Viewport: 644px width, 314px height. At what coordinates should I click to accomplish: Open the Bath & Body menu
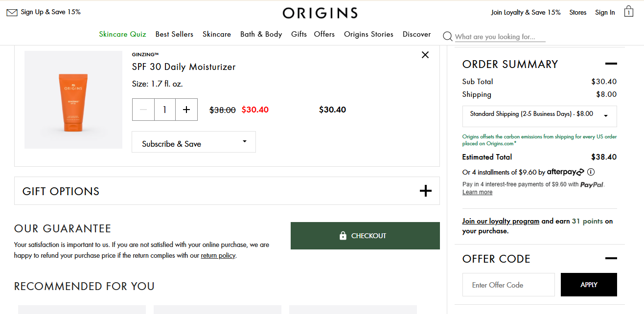(261, 34)
